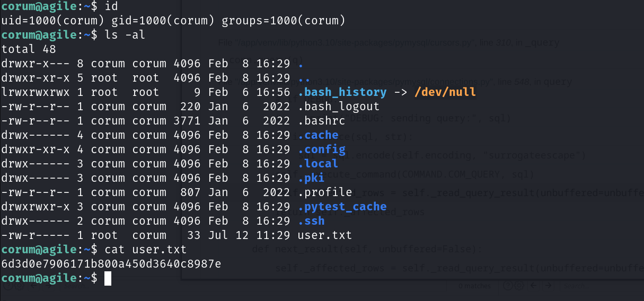This screenshot has height=301, width=644.
Task: Click the .ssh directory entry
Action: click(311, 221)
